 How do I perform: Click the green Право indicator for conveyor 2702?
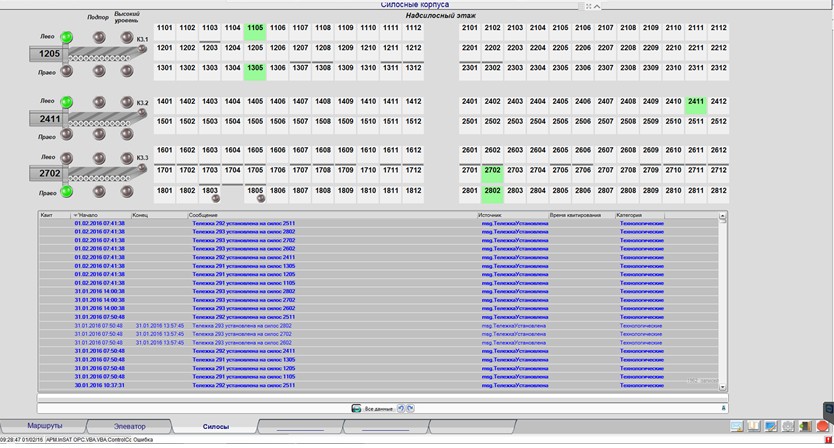[x=67, y=190]
